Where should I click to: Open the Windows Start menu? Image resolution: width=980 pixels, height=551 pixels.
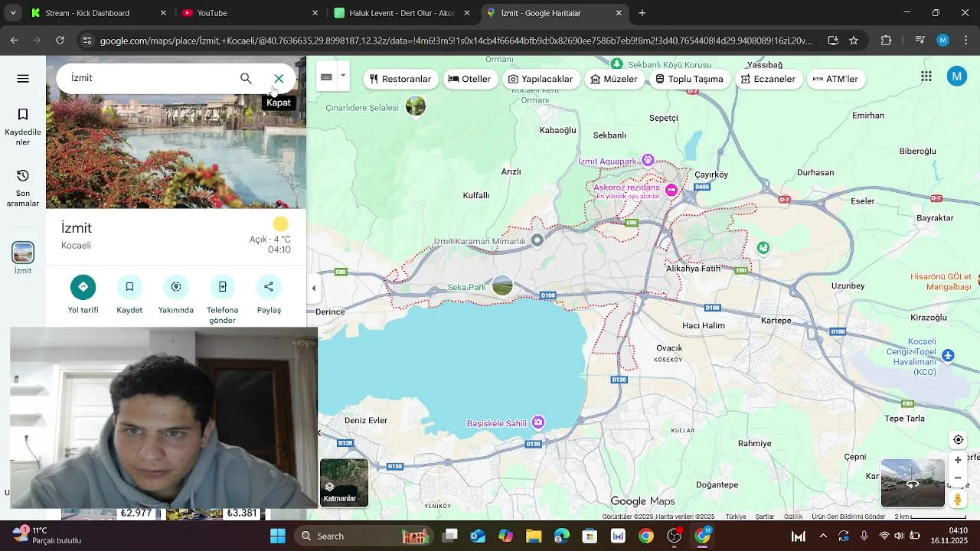278,536
